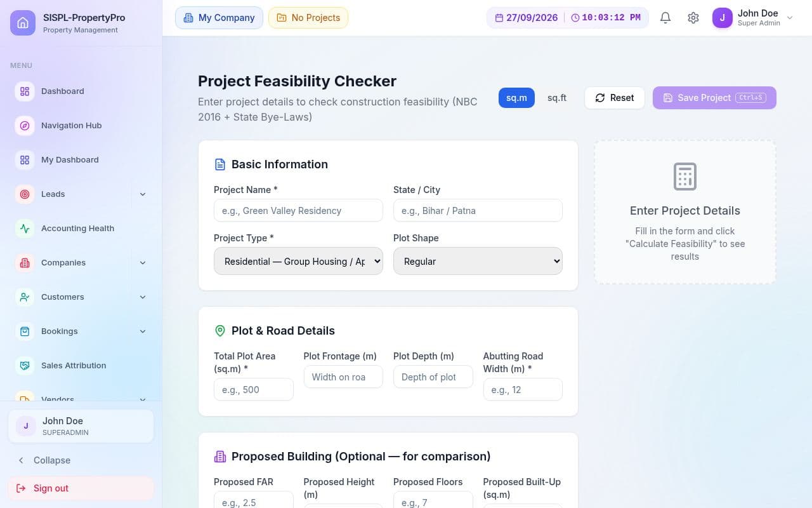812x508 pixels.
Task: Open Sales Attribution handshake icon
Action: 25,366
